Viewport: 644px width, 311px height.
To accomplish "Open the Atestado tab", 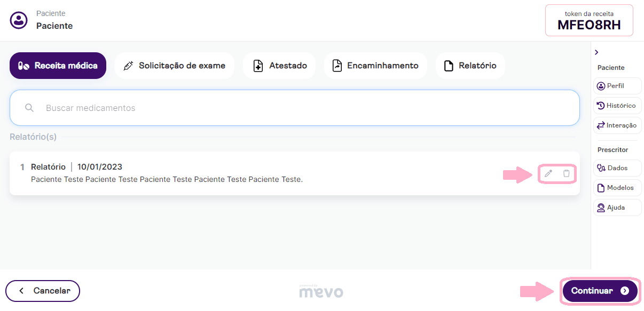I will 280,66.
